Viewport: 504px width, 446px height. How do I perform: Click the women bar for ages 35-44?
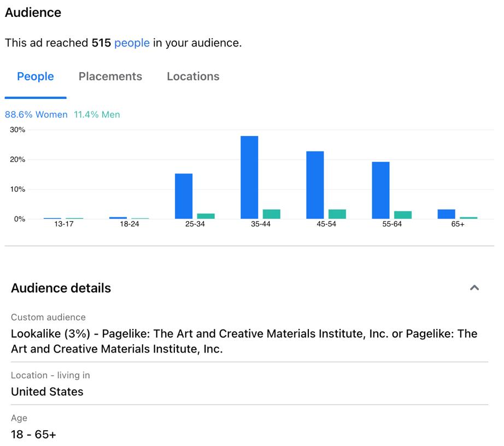(249, 177)
